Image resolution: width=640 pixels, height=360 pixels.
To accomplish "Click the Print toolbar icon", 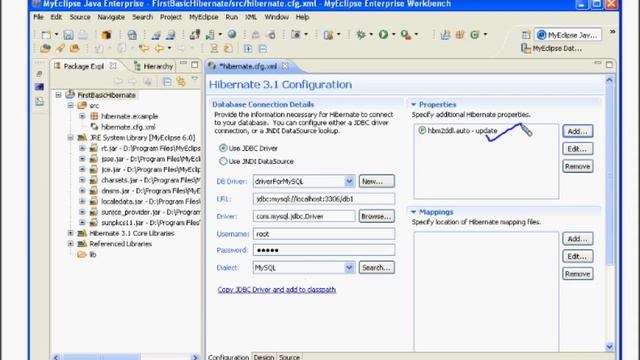I will pos(82,35).
